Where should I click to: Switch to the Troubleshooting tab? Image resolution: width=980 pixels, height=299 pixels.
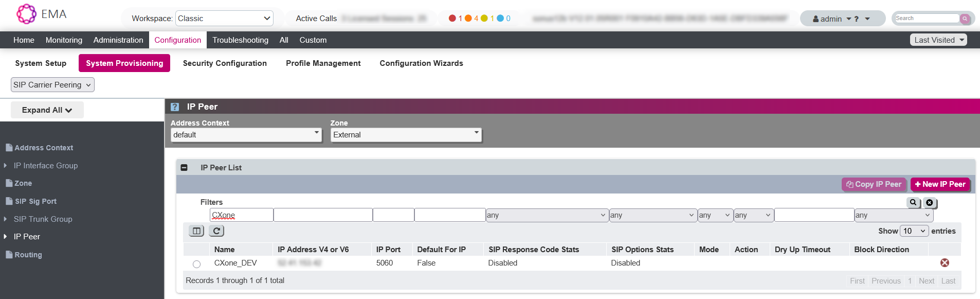(x=240, y=40)
